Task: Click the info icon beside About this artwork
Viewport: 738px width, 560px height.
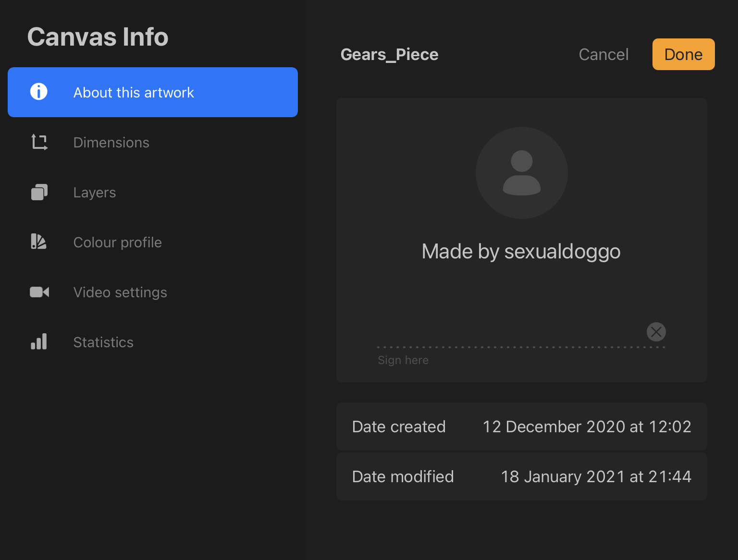Action: coord(39,92)
